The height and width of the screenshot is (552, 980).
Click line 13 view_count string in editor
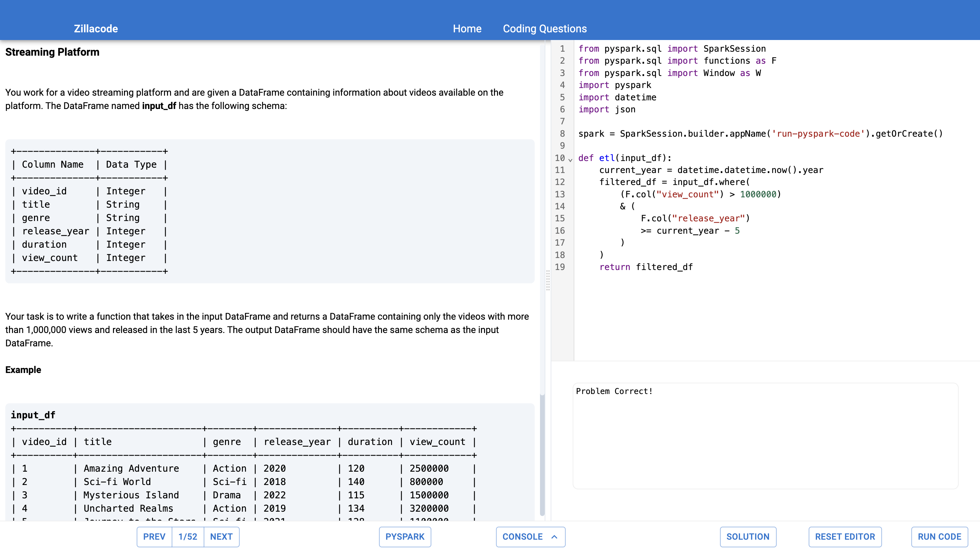687,194
